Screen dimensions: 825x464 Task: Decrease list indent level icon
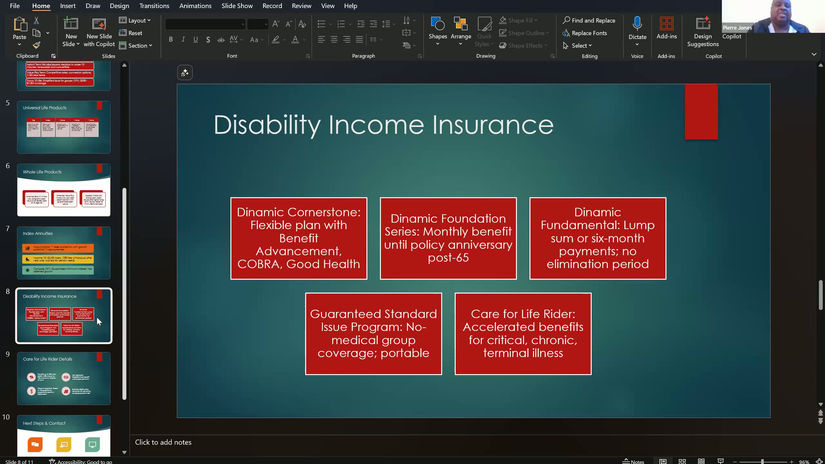[360, 24]
